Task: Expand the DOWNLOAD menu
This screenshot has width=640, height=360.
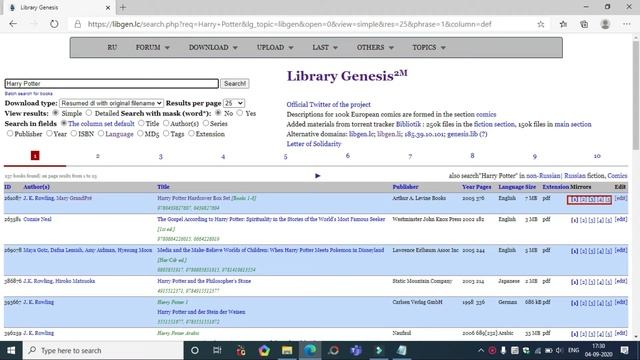Action: tap(213, 48)
